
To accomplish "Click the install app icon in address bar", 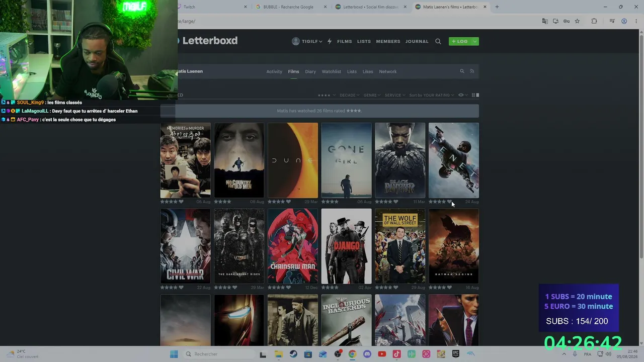I will pos(555,21).
